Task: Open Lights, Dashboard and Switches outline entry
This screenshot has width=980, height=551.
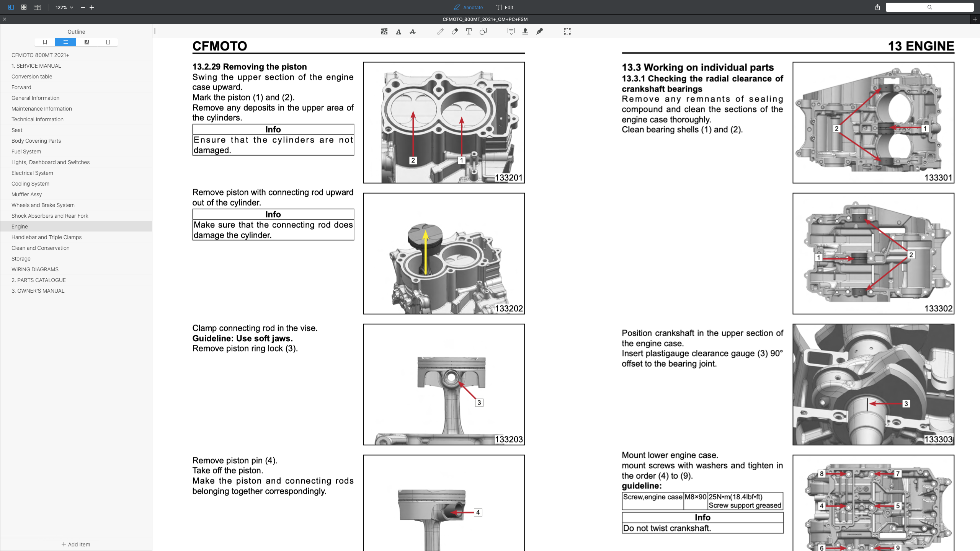Action: coord(51,162)
